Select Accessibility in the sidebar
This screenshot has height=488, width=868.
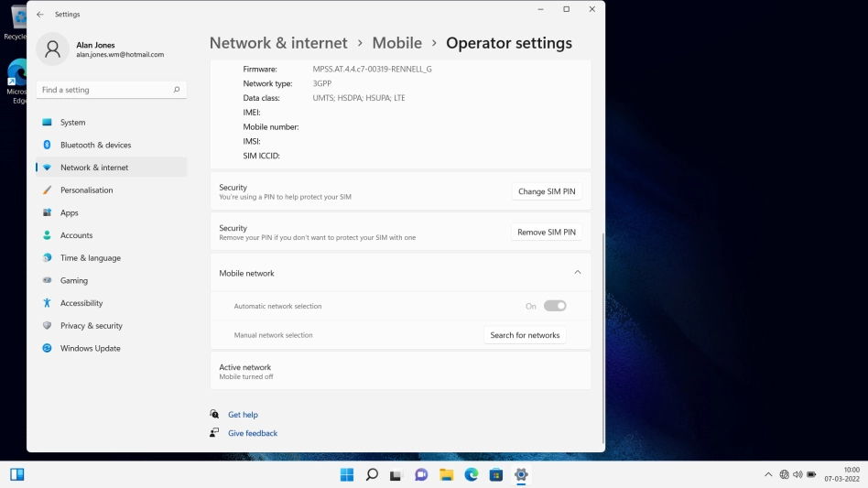click(81, 303)
